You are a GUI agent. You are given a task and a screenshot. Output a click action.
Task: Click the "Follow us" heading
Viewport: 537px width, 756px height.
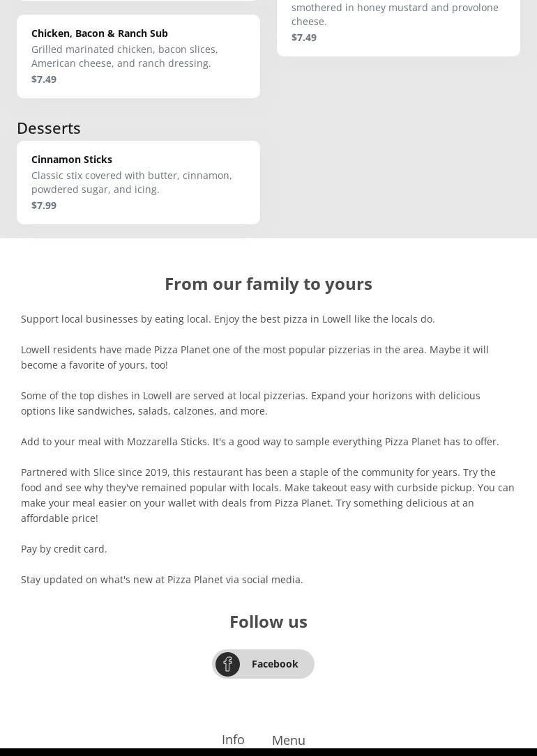click(x=268, y=622)
